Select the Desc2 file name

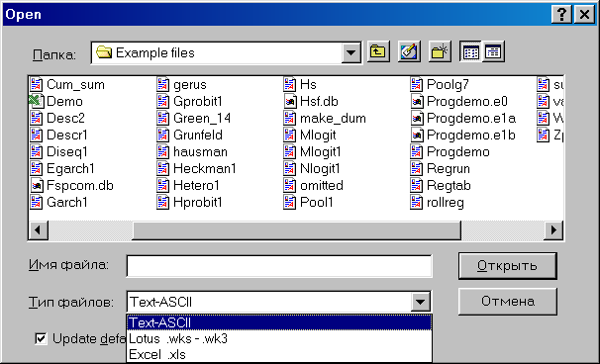pyautogui.click(x=65, y=118)
